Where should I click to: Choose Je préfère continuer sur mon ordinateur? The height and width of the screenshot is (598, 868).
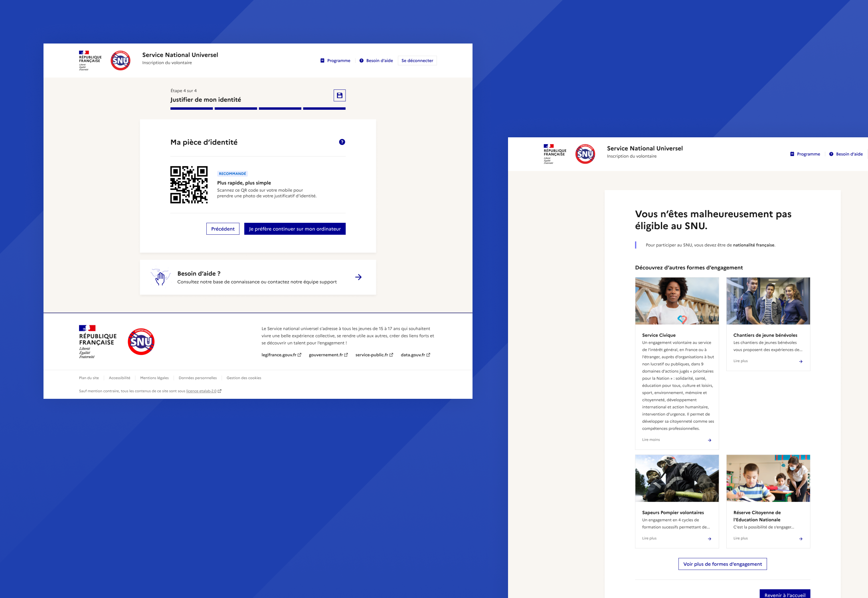pyautogui.click(x=295, y=229)
